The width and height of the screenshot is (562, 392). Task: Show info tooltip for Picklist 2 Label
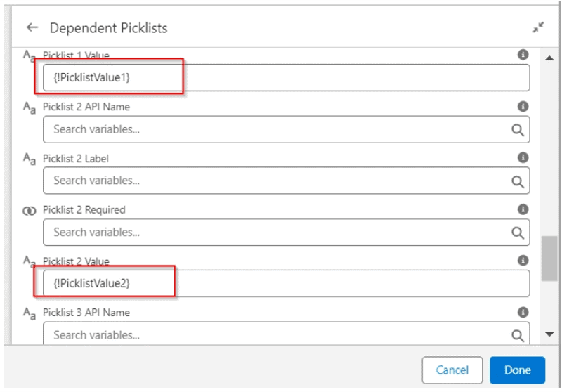523,158
